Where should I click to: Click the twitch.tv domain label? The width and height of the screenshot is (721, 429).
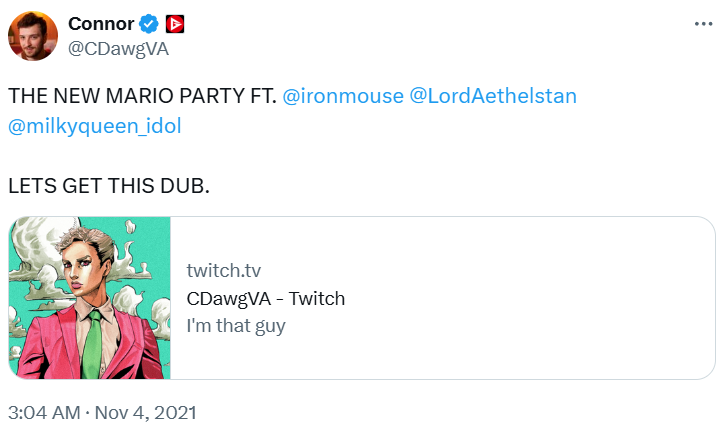coord(223,270)
